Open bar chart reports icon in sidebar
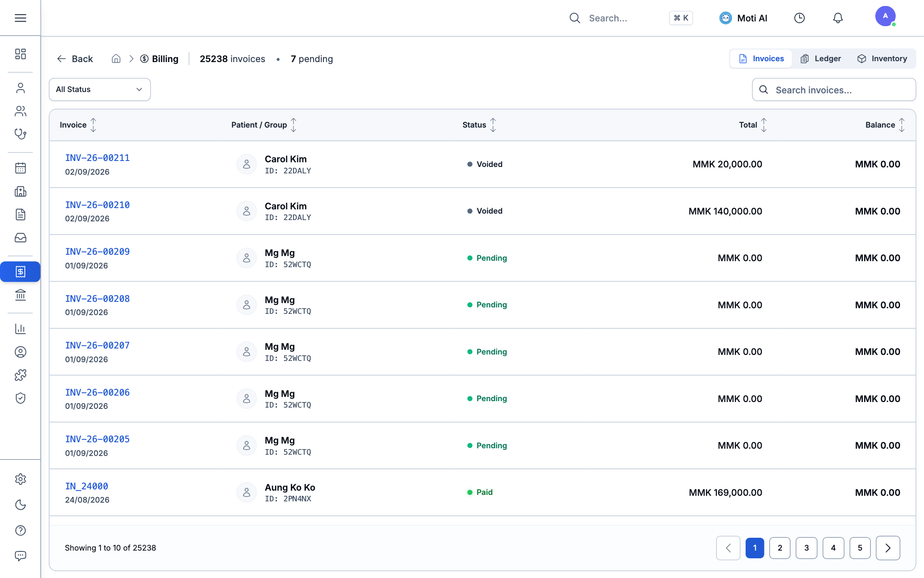Viewport: 924px width, 578px height. [20, 329]
